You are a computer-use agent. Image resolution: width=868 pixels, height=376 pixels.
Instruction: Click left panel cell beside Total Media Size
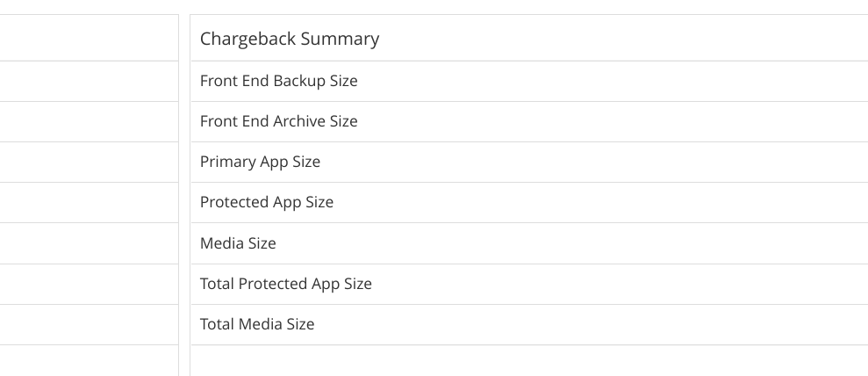pyautogui.click(x=89, y=324)
